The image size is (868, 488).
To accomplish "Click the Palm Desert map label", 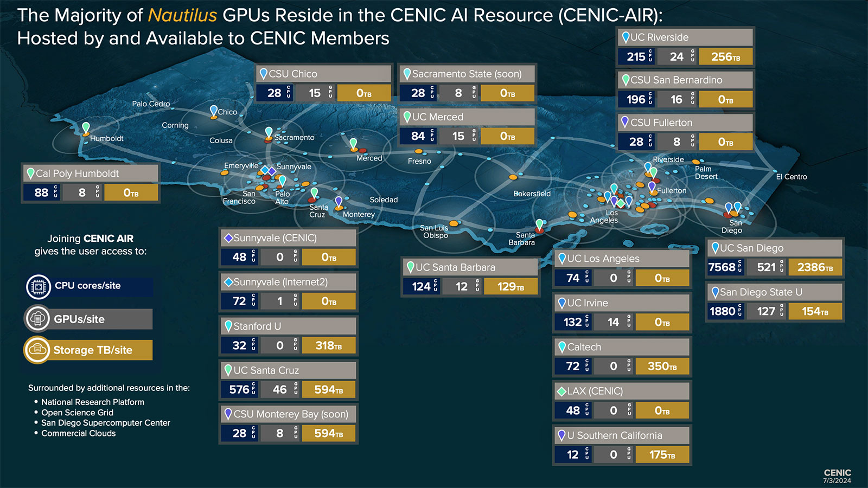I will click(x=706, y=172).
